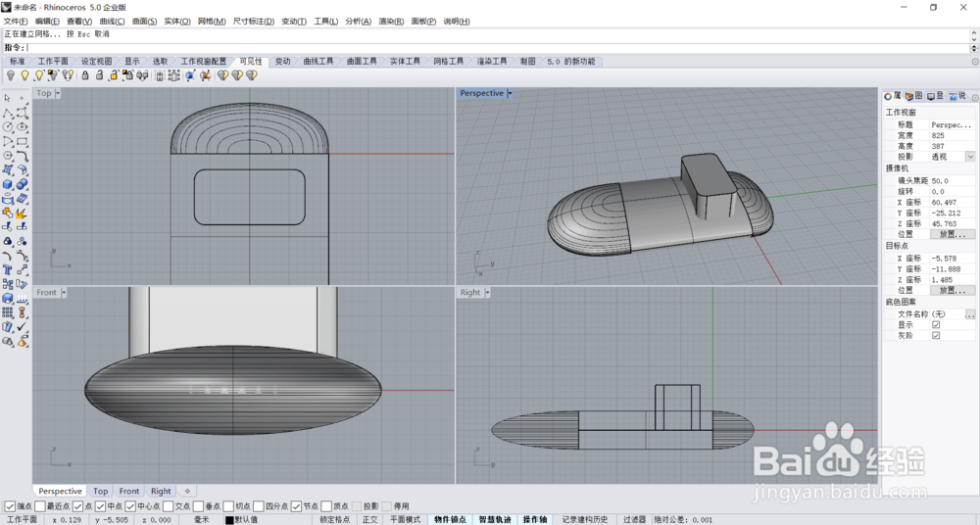Select the Checkmark analysis tool icon
The width and height of the screenshot is (980, 525).
22,326
